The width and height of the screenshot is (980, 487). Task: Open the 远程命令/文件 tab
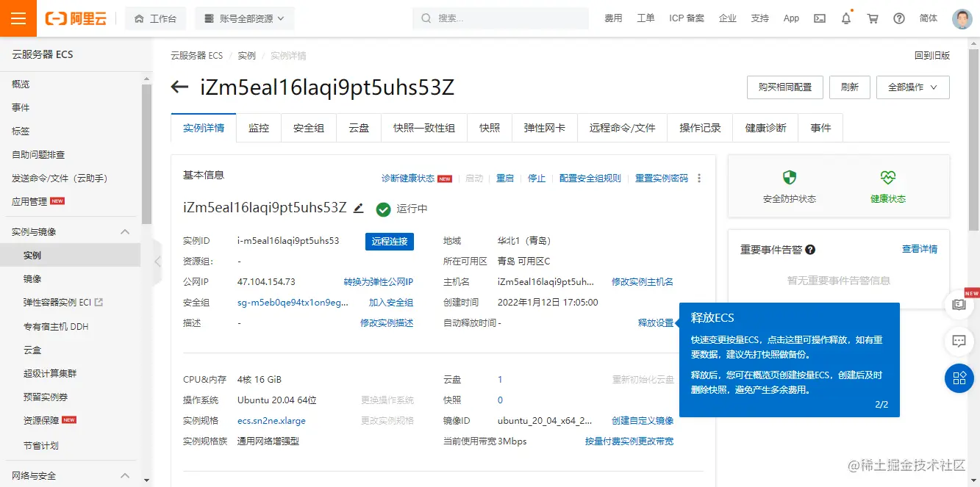[x=622, y=128]
